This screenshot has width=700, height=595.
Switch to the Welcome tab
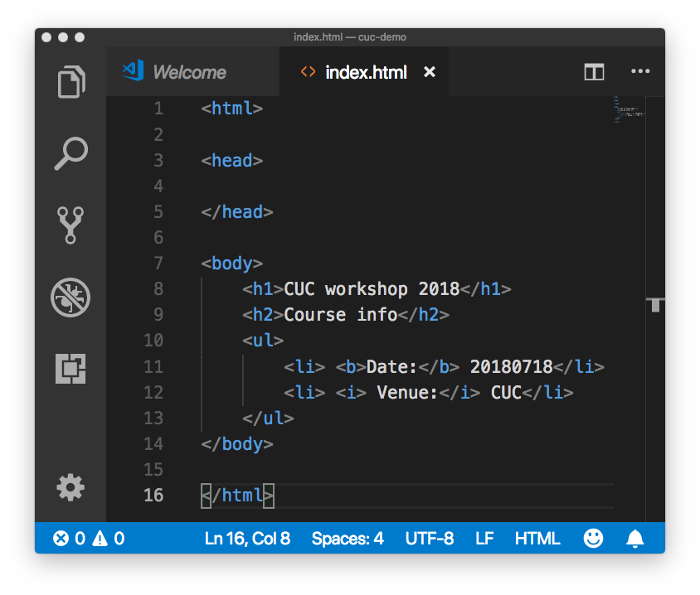(x=193, y=72)
